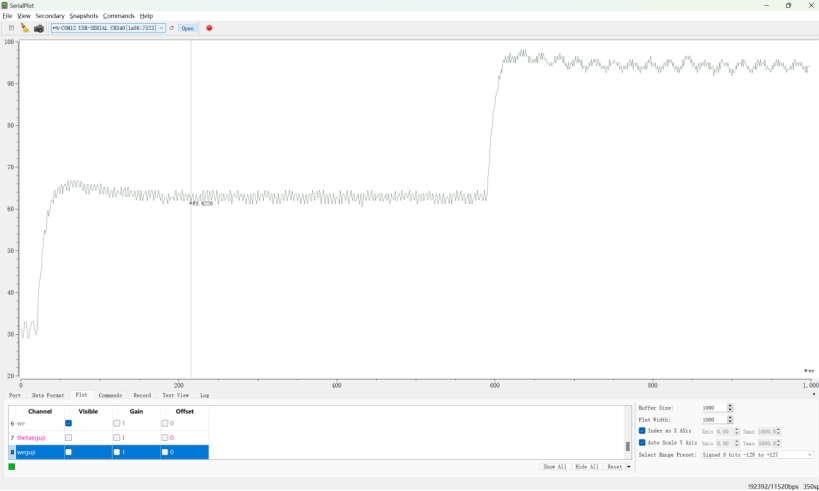Viewport: 819px width, 491px height.
Task: Click the Show All button
Action: [x=555, y=466]
